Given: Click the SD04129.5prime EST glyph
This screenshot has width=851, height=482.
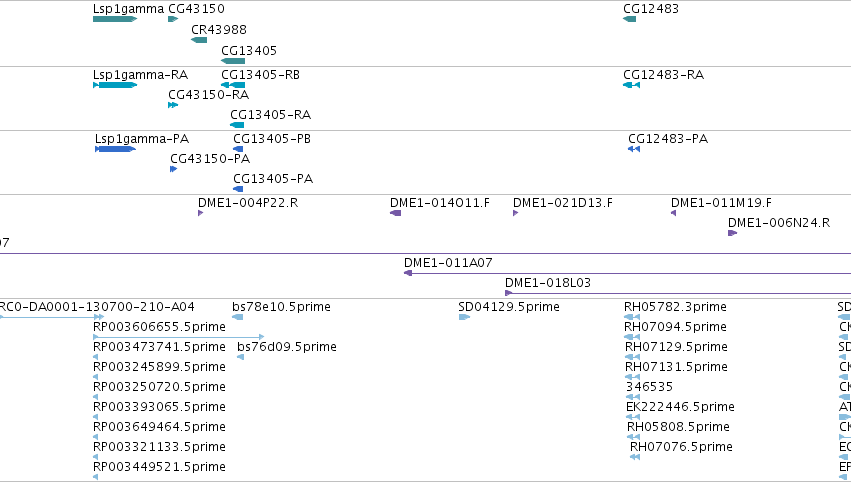Looking at the screenshot, I should click(464, 317).
